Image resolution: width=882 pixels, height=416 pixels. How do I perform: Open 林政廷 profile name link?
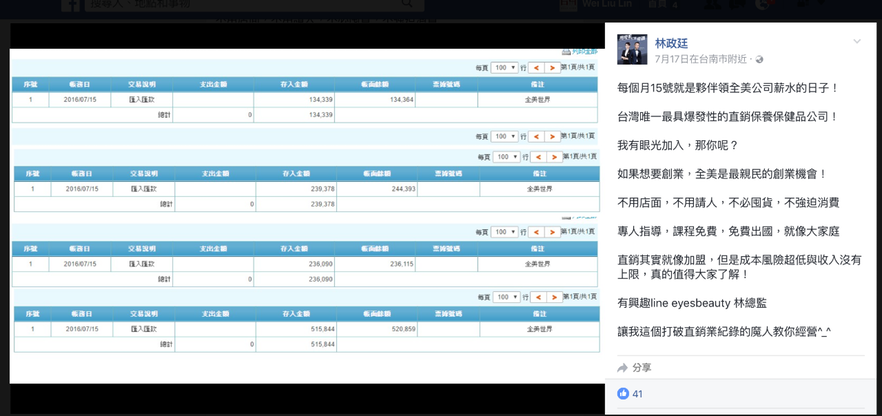click(671, 43)
